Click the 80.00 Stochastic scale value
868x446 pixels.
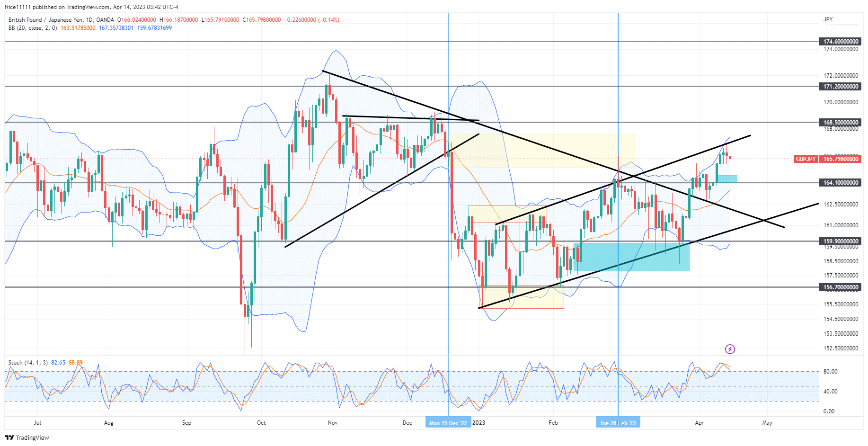[830, 372]
